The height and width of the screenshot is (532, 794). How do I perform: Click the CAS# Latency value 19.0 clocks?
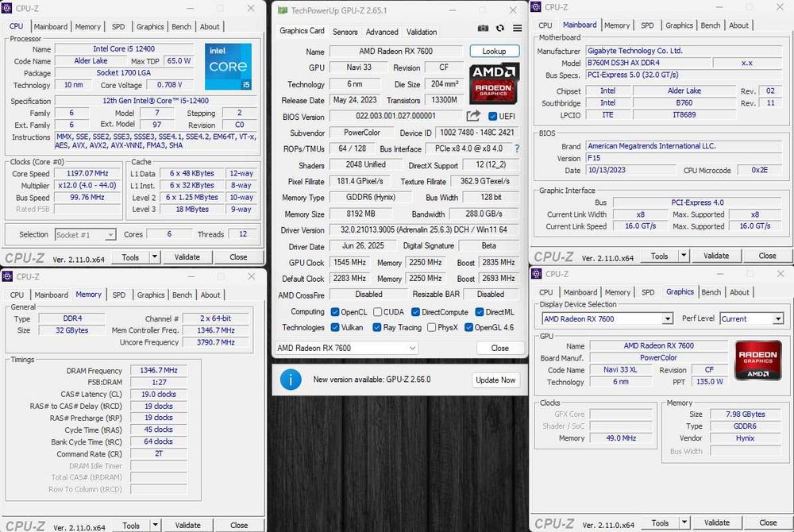(159, 395)
